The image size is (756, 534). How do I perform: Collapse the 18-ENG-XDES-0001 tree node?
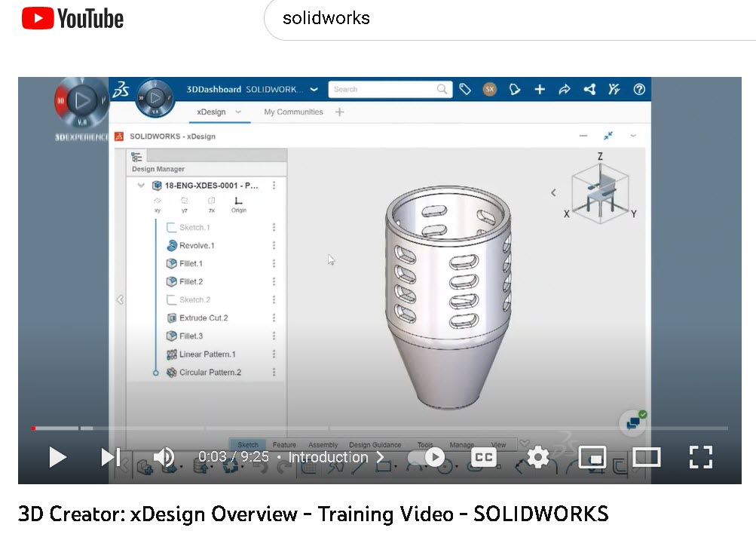[x=141, y=185]
